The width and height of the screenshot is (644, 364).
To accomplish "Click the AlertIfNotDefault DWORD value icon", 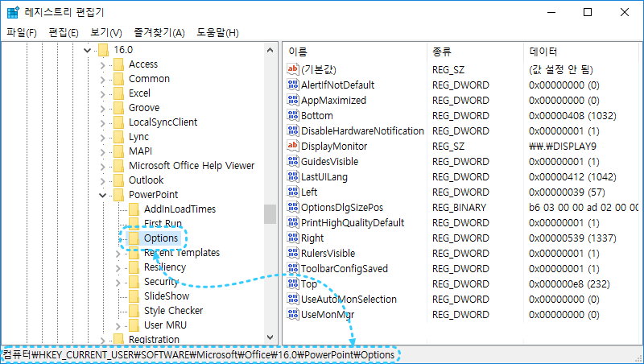I will pos(293,85).
